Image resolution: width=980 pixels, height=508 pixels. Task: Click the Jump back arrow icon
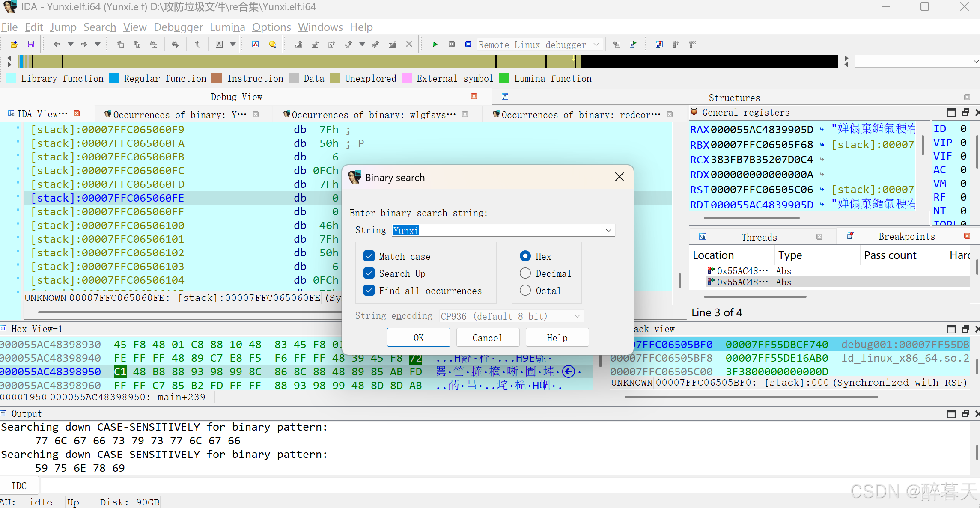point(56,44)
